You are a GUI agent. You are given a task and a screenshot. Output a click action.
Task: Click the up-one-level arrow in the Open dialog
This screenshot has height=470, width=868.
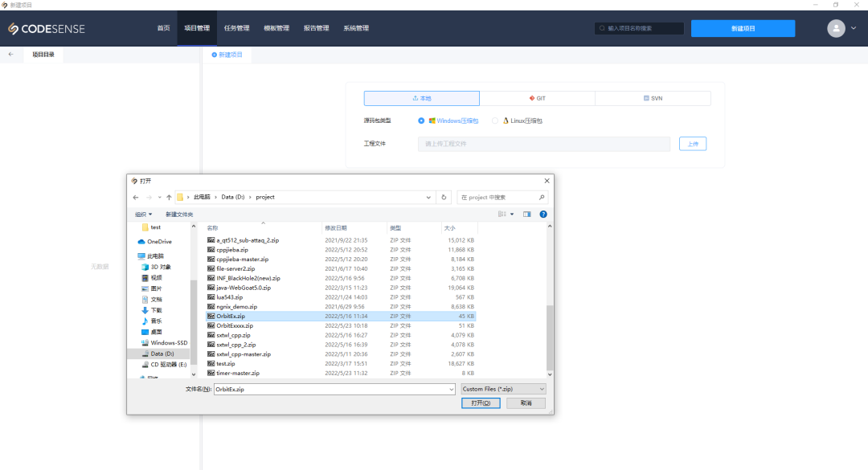coord(168,197)
